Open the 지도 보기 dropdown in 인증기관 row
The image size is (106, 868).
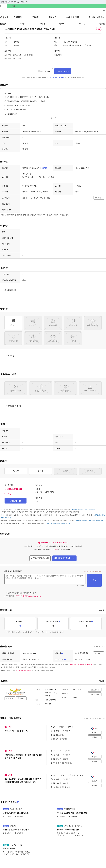[99, 653]
